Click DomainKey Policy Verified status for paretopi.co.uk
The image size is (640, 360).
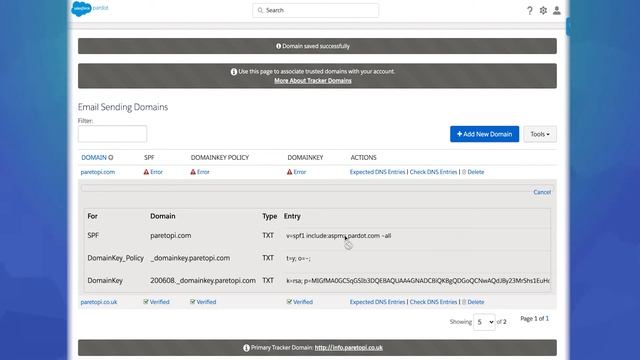(x=203, y=302)
